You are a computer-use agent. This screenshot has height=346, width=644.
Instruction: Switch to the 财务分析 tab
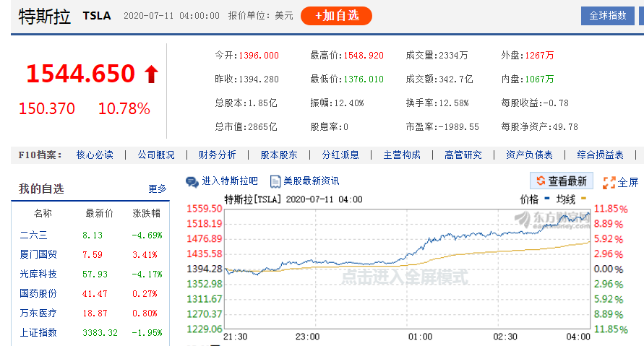coord(217,155)
